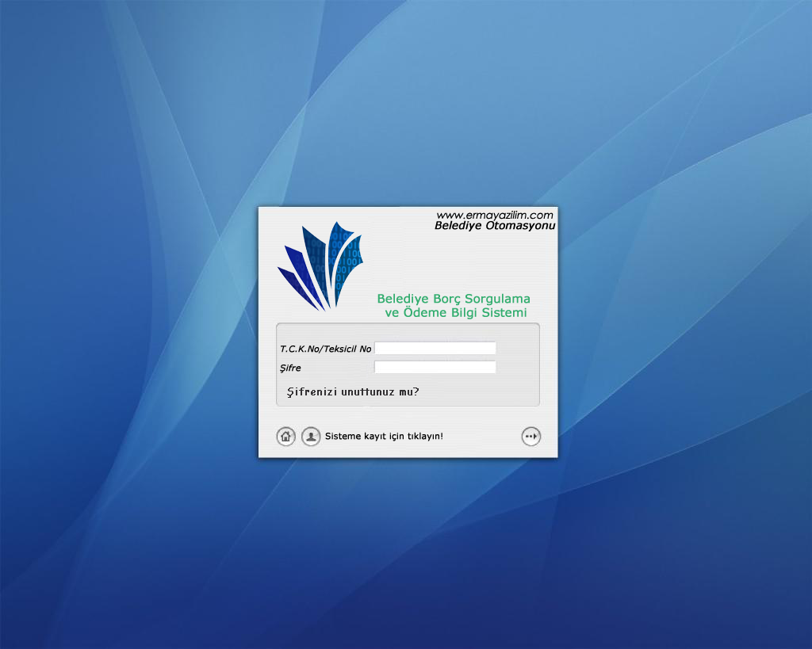
Task: Click blank panel area right of forgot-password link
Action: pos(484,391)
